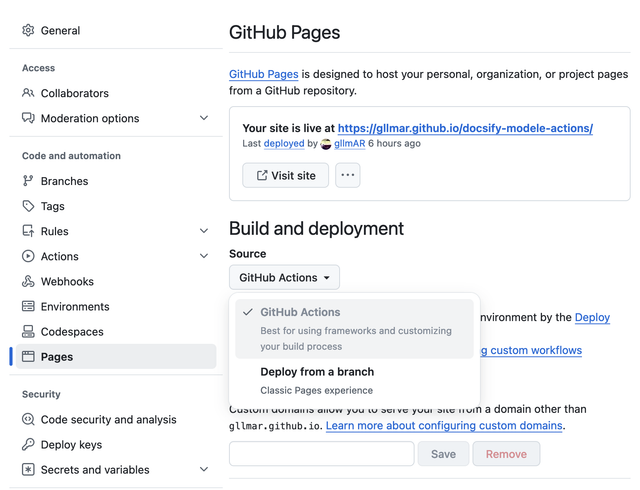Viewport: 640px width, 490px height.
Task: Open the Codespaces settings item
Action: (x=116, y=332)
